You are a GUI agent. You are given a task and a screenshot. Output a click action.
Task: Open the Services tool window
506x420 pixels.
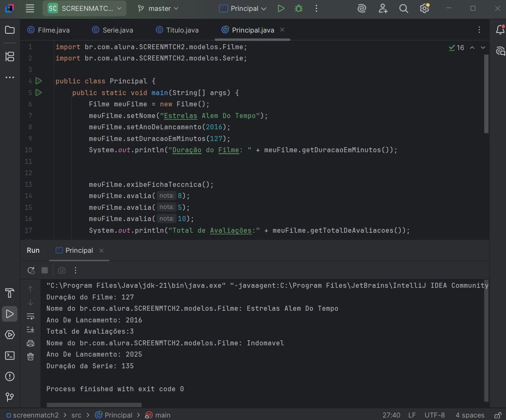(10, 334)
